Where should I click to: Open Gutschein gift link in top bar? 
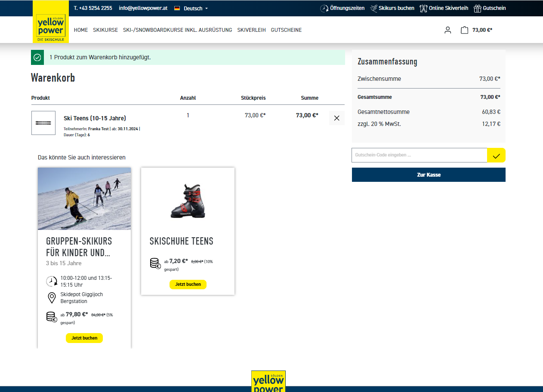click(x=490, y=8)
